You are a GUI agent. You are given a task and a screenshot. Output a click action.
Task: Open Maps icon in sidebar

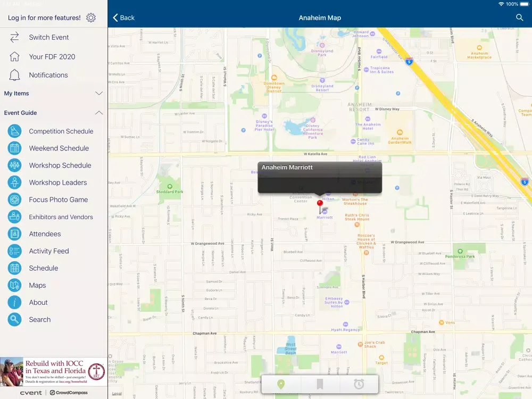pyautogui.click(x=14, y=285)
